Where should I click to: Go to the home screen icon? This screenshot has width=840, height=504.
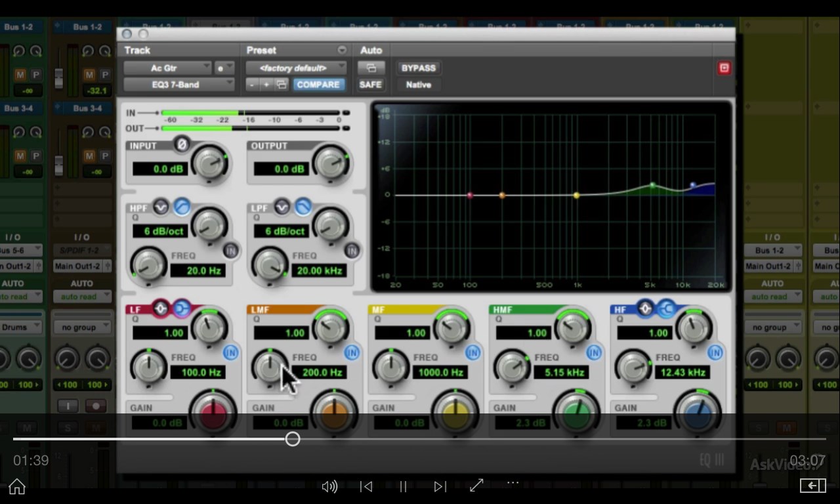[x=17, y=486]
